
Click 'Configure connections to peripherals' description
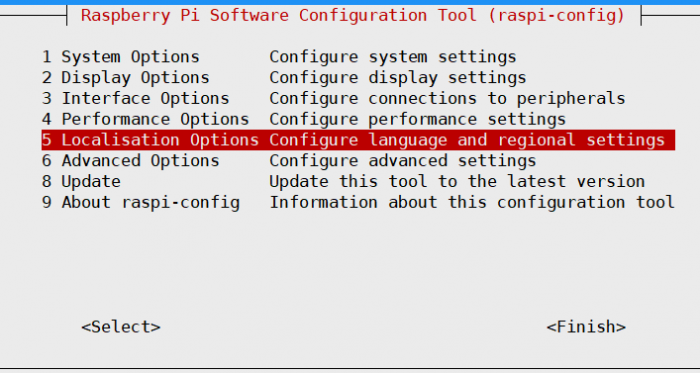tap(447, 98)
